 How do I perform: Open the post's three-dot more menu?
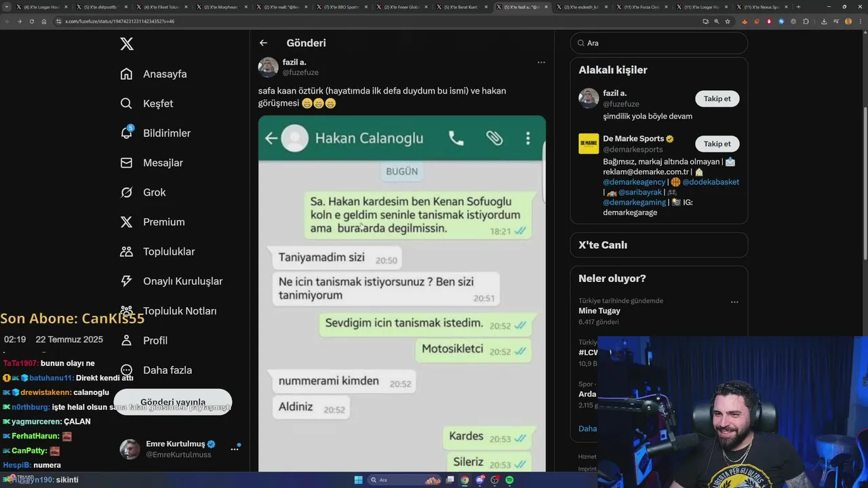click(x=541, y=62)
